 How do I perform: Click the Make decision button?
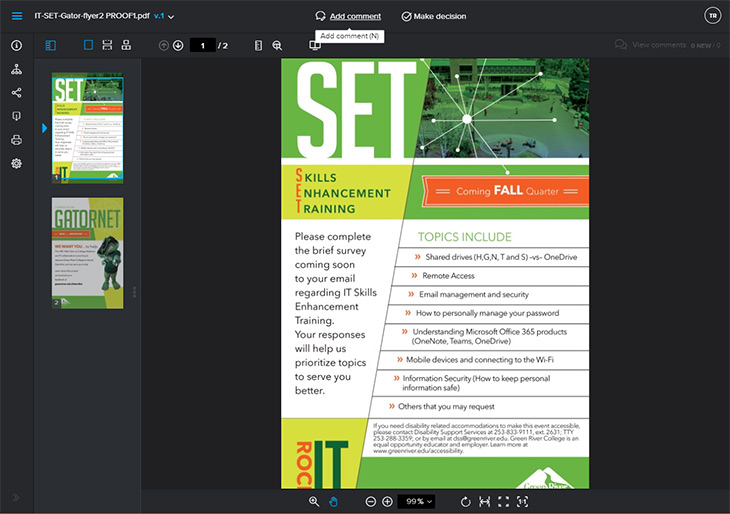(x=433, y=16)
